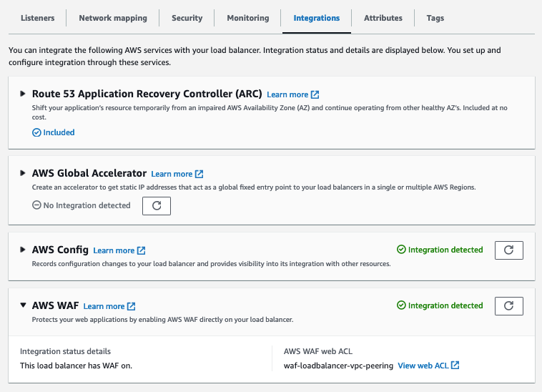Expand the Route 53 ARC section
Screen dimensions: 542x392
coord(23,94)
